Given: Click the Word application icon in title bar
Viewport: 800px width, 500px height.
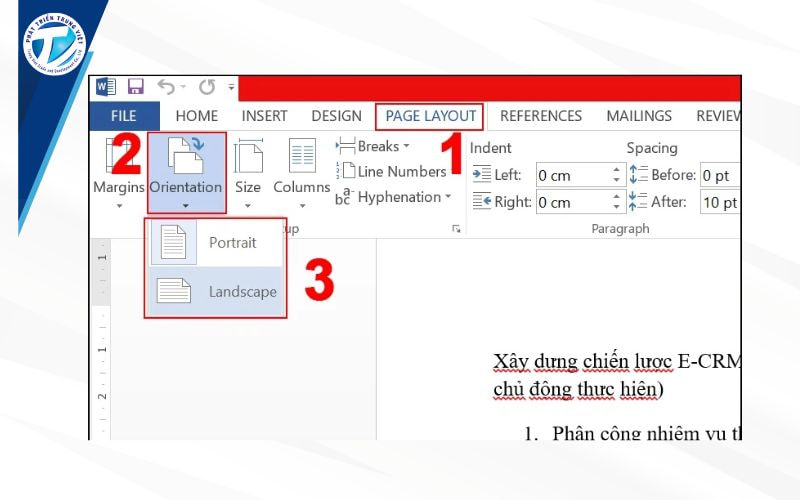Looking at the screenshot, I should [x=105, y=87].
